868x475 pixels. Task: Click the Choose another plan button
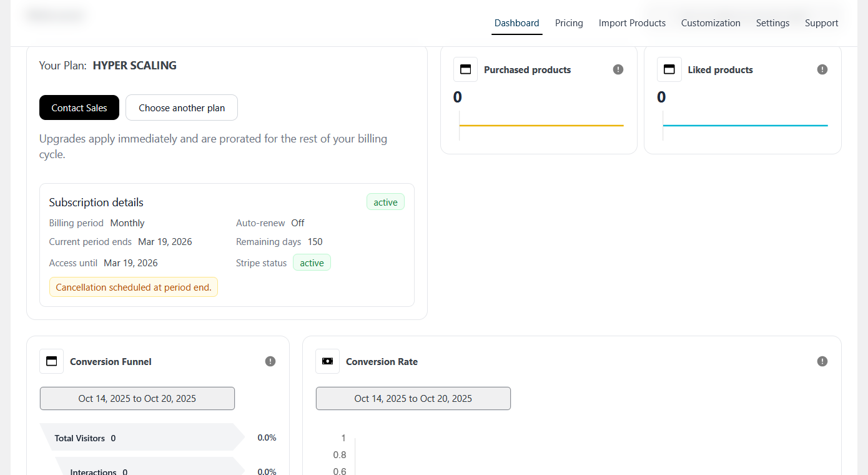(x=182, y=107)
